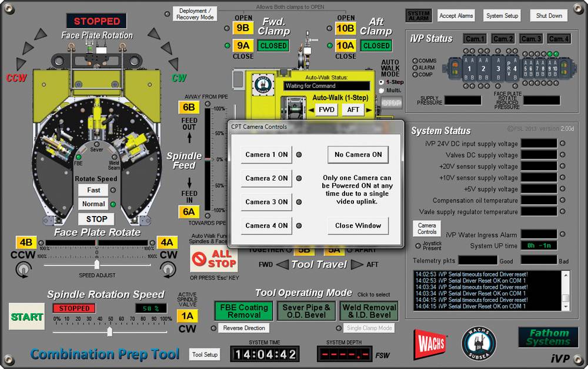Image resolution: width=588 pixels, height=369 pixels.
Task: Click the Camera 4 ON button
Action: click(266, 225)
